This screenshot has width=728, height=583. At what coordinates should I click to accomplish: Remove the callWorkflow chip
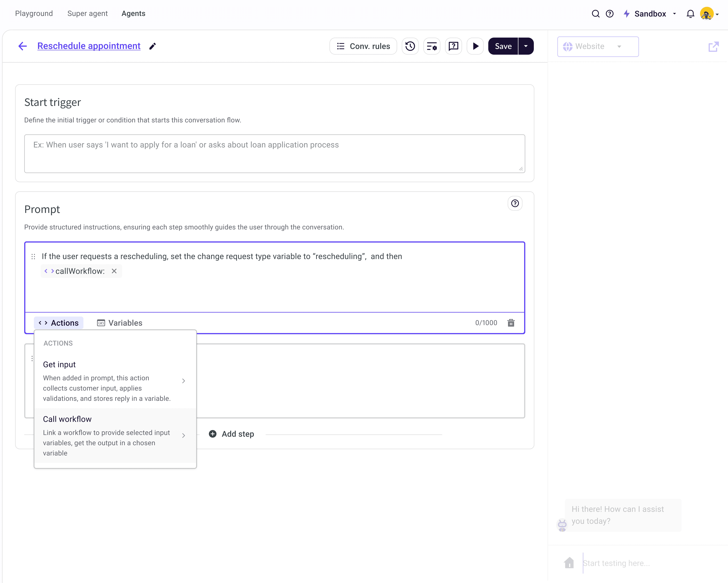114,271
